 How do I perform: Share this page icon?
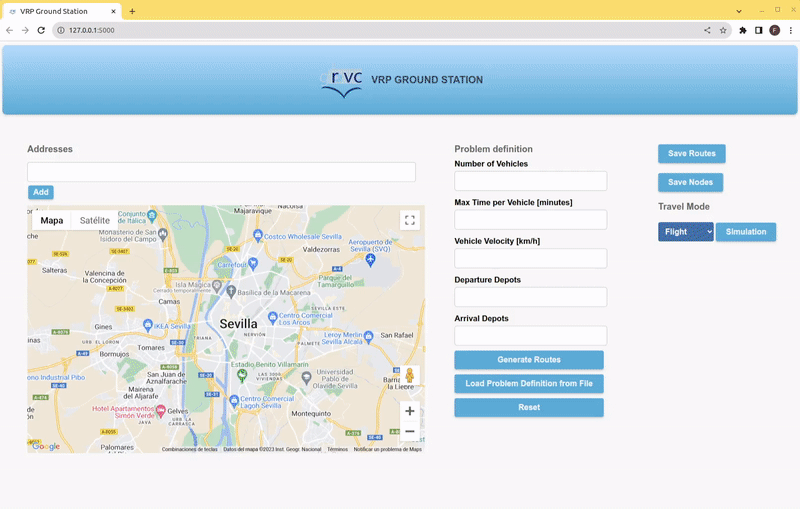click(707, 30)
